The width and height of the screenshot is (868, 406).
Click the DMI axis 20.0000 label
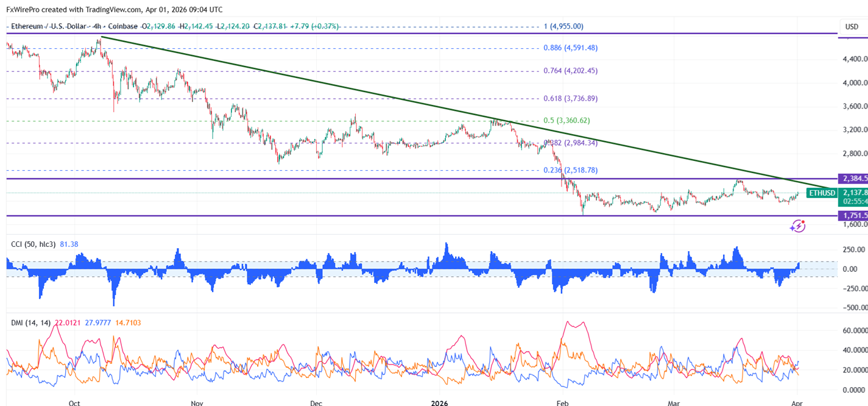pos(855,370)
